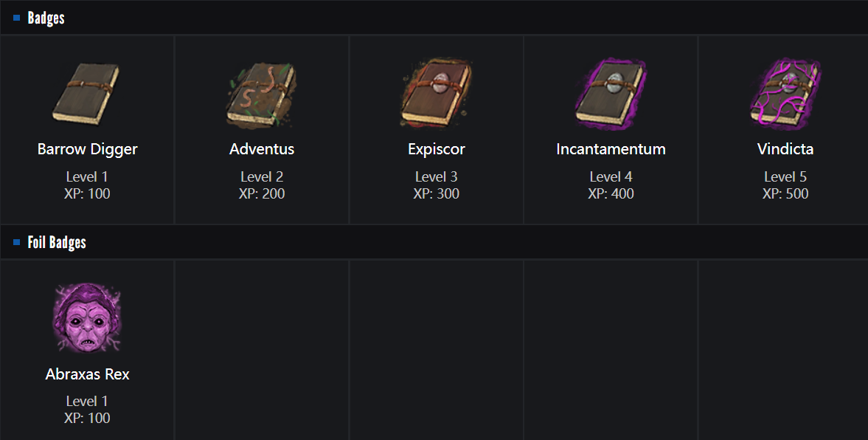Open the Vindicta badge name
Viewport: 868px width, 440px height.
[x=785, y=149]
